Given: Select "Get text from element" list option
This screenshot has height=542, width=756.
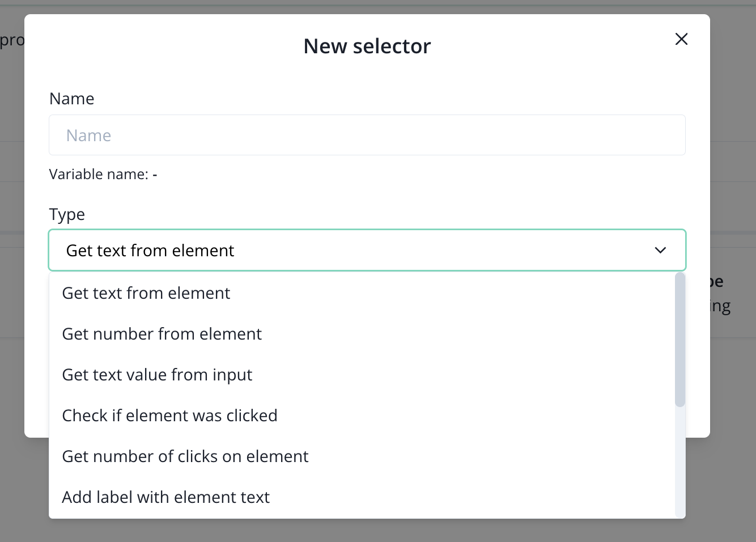Looking at the screenshot, I should pyautogui.click(x=146, y=293).
